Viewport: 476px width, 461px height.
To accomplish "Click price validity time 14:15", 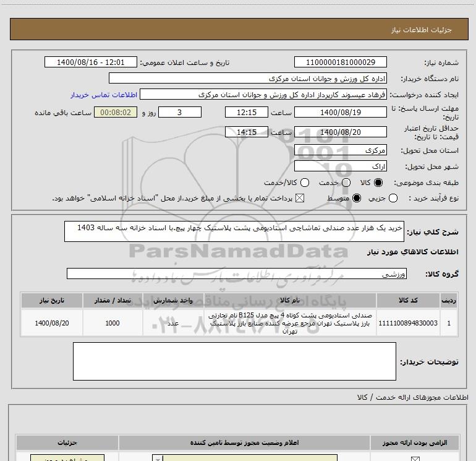I will 247,132.
